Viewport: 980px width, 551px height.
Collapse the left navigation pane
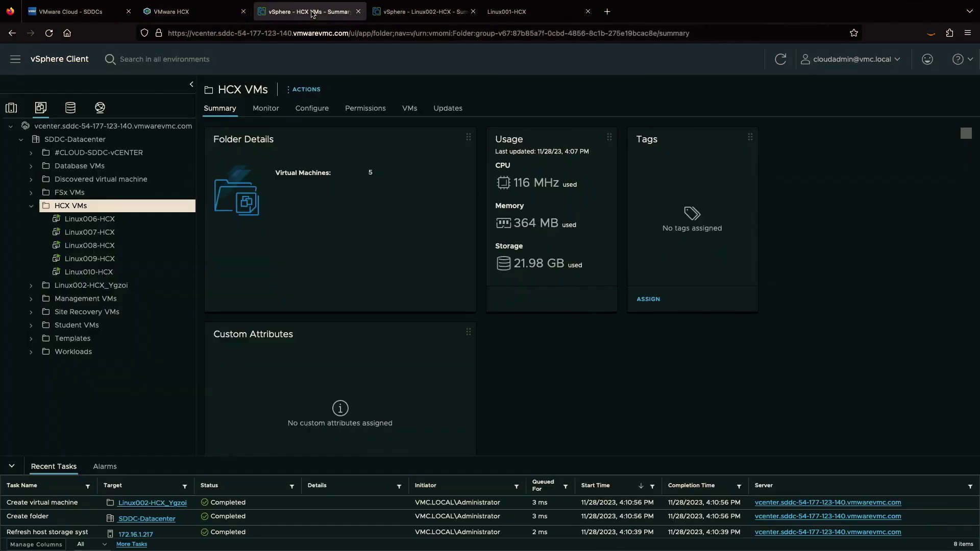point(191,84)
